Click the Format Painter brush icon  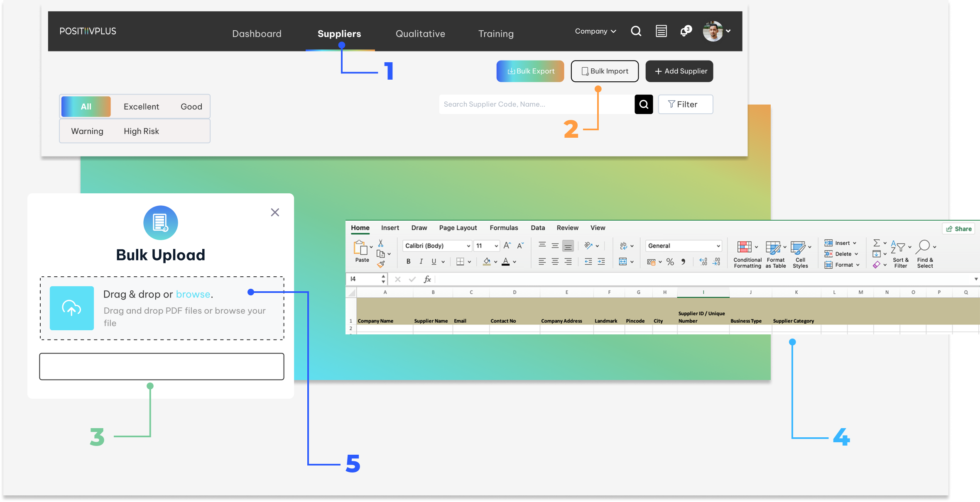tap(381, 264)
